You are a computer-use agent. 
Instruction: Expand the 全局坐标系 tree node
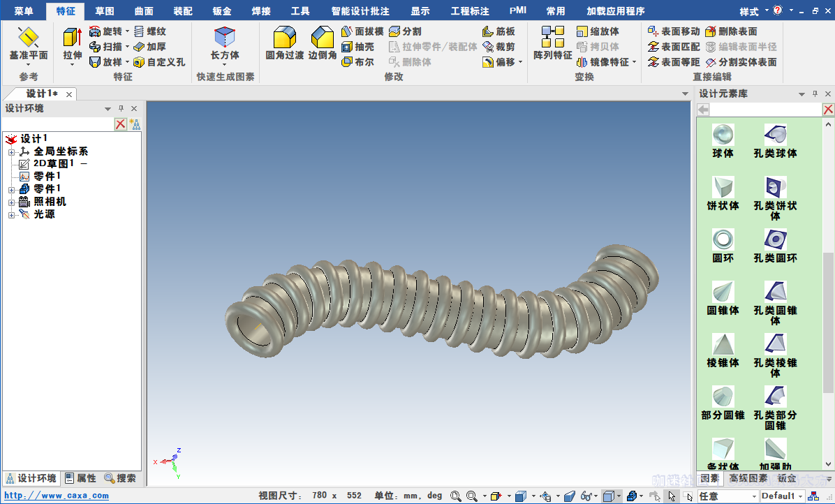(11, 151)
